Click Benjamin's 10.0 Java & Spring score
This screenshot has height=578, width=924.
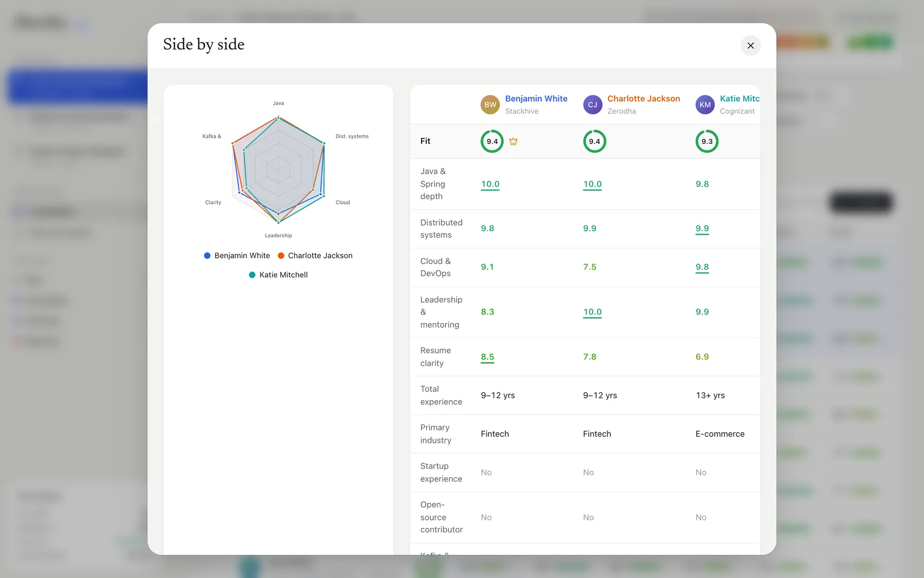490,184
